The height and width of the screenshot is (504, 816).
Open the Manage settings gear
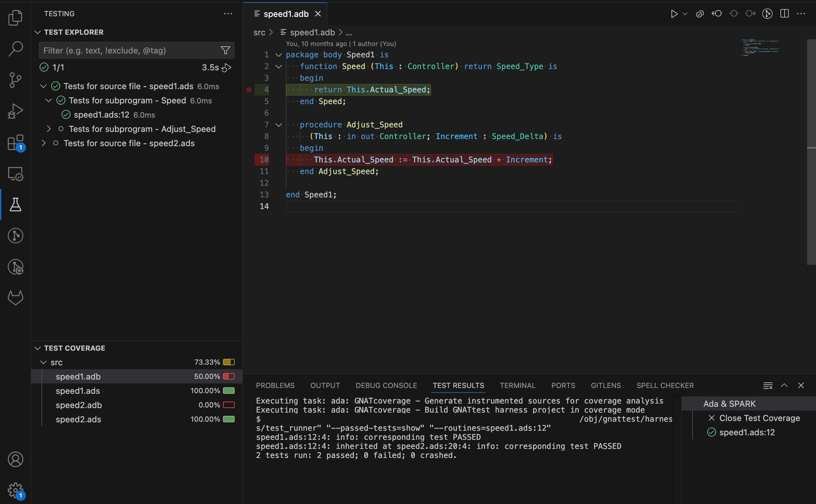coord(15,490)
